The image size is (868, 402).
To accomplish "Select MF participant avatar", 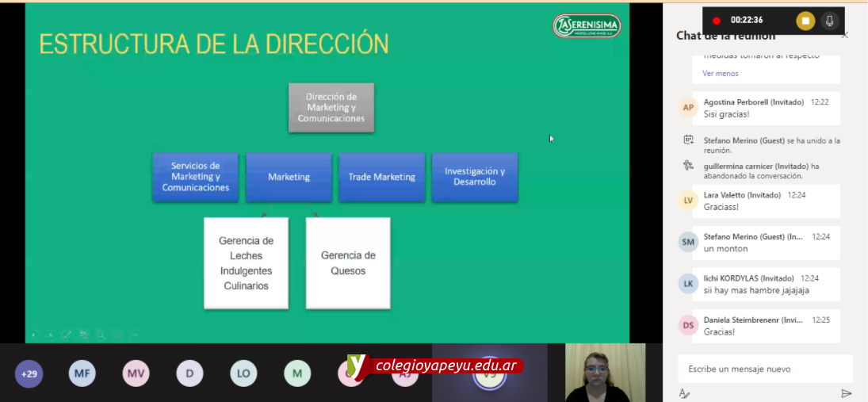I will (x=82, y=373).
